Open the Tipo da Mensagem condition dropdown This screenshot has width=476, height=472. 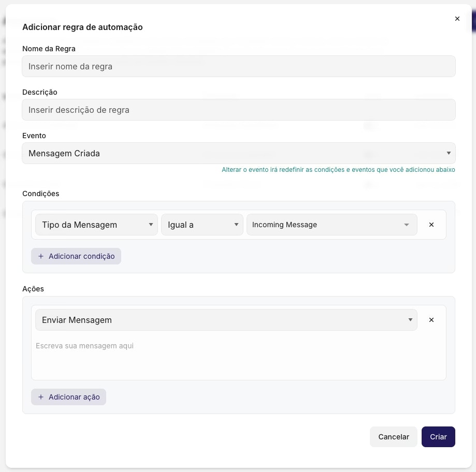pyautogui.click(x=96, y=225)
